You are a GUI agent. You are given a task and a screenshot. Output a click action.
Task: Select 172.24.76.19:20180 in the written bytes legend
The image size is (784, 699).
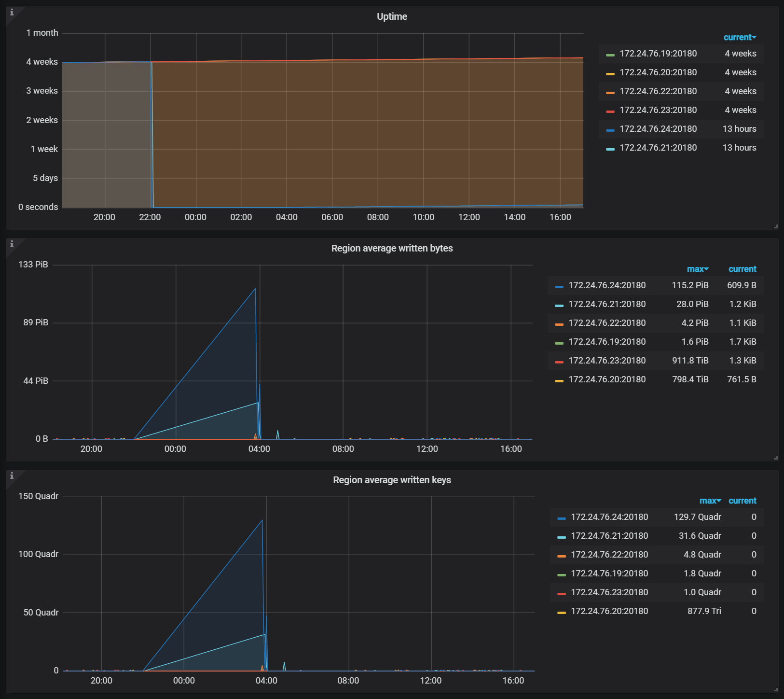click(x=607, y=342)
